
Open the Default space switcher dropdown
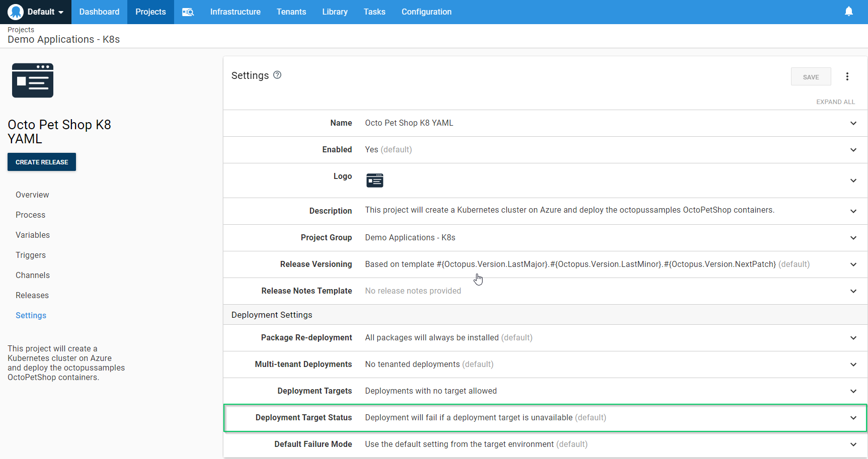(45, 12)
